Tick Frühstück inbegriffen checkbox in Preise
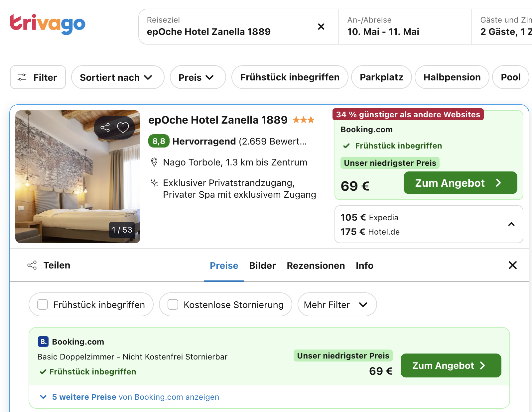 tap(43, 304)
